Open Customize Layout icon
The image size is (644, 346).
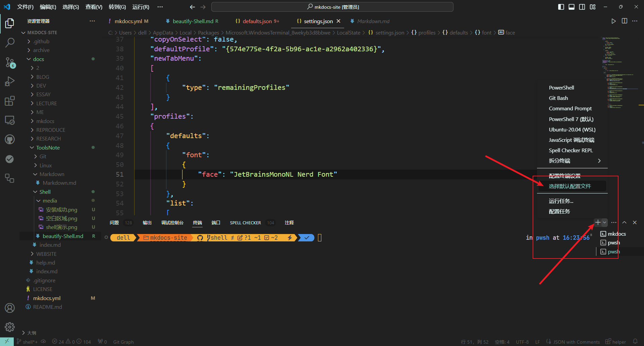click(x=593, y=7)
